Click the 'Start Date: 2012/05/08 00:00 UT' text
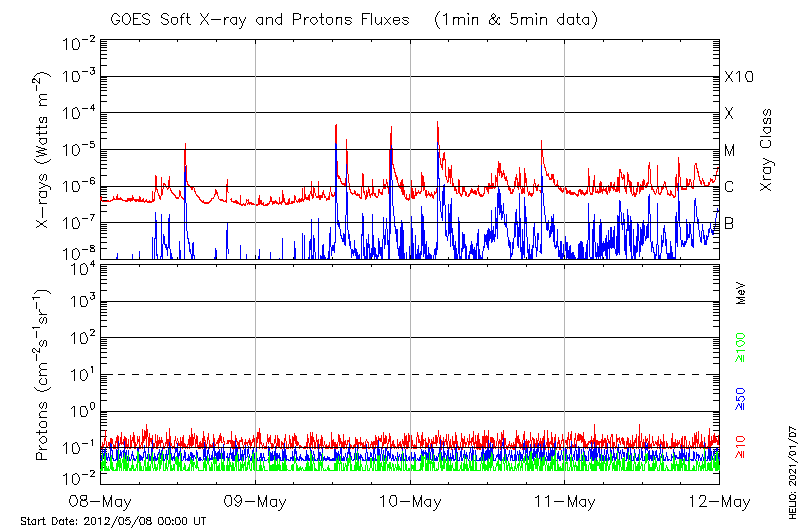 pos(113,521)
